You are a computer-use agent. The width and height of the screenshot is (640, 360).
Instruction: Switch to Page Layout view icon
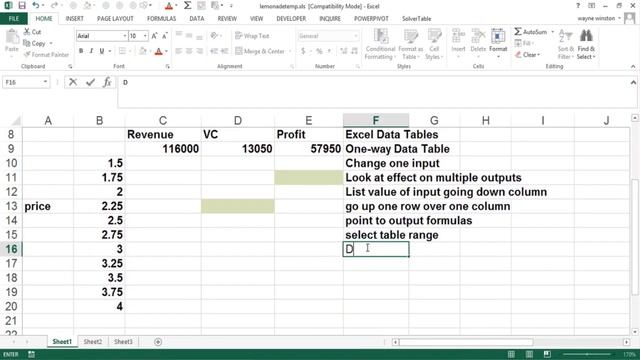point(529,354)
